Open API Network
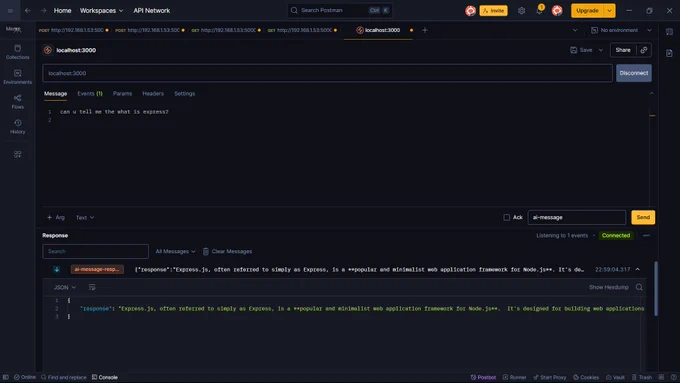 tap(151, 10)
